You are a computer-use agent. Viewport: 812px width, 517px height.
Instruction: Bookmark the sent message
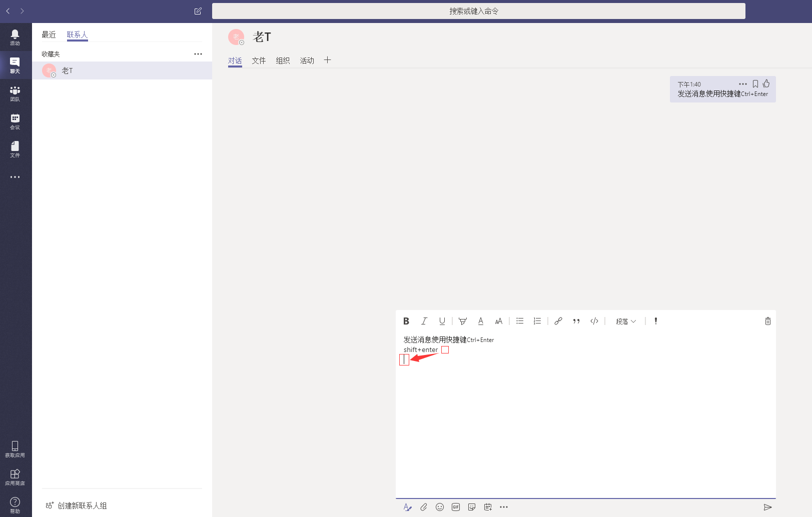tap(755, 84)
